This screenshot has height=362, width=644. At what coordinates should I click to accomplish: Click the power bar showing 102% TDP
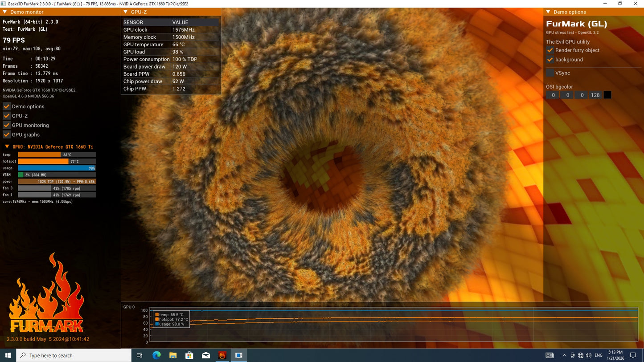click(x=57, y=182)
